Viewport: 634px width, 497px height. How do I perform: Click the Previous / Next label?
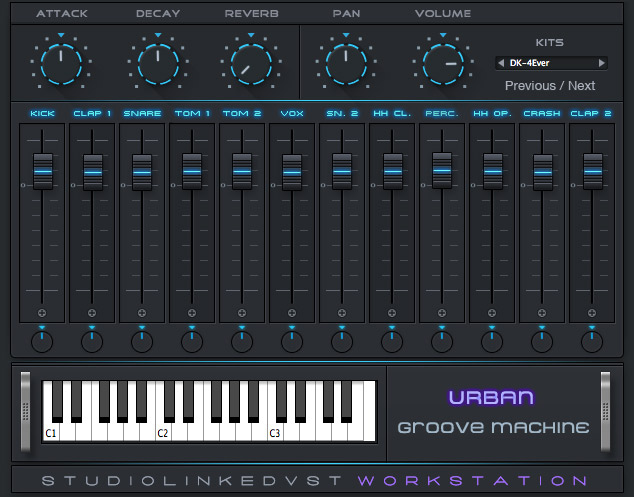pos(550,86)
